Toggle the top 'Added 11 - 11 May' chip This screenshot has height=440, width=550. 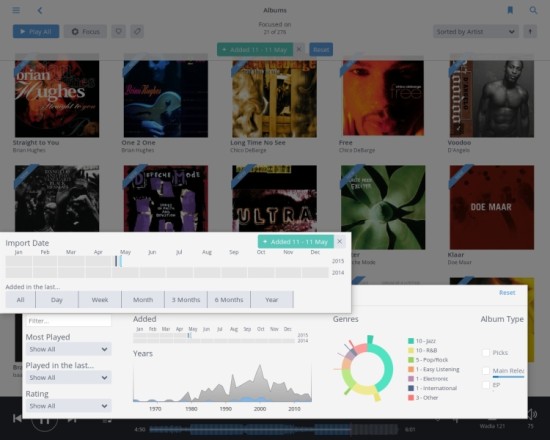coord(255,49)
